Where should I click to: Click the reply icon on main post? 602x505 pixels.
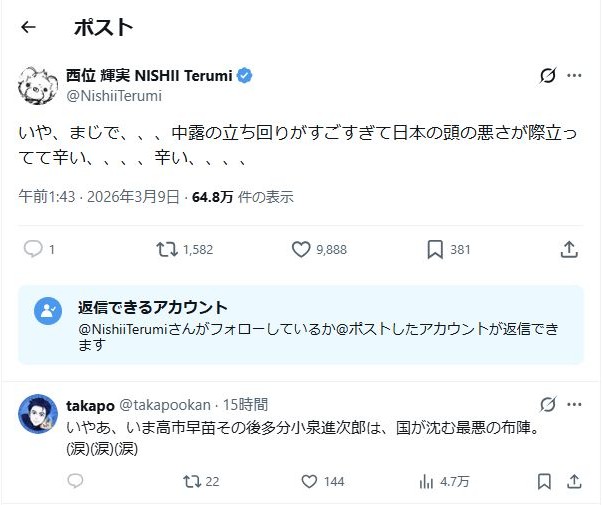point(33,249)
